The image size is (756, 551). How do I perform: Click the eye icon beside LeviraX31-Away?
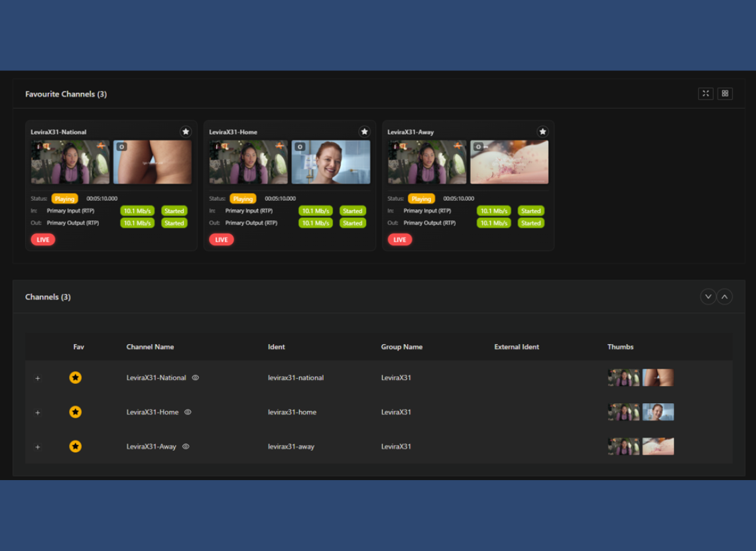pos(186,447)
